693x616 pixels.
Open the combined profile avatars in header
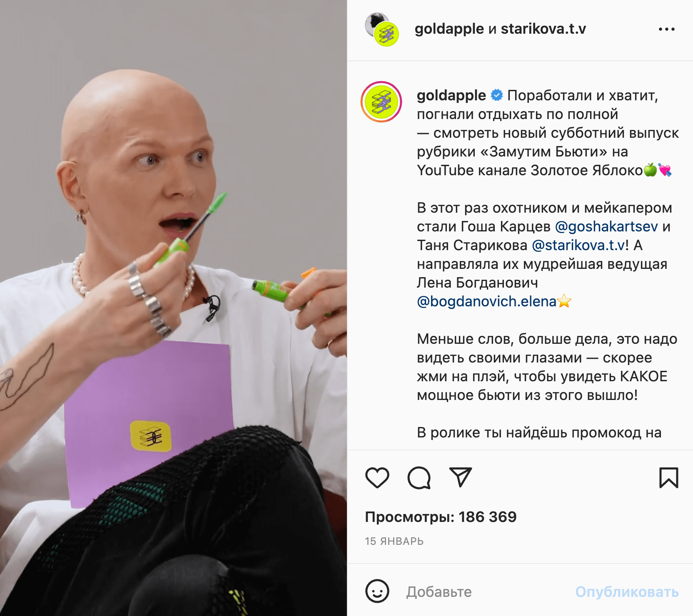382,29
